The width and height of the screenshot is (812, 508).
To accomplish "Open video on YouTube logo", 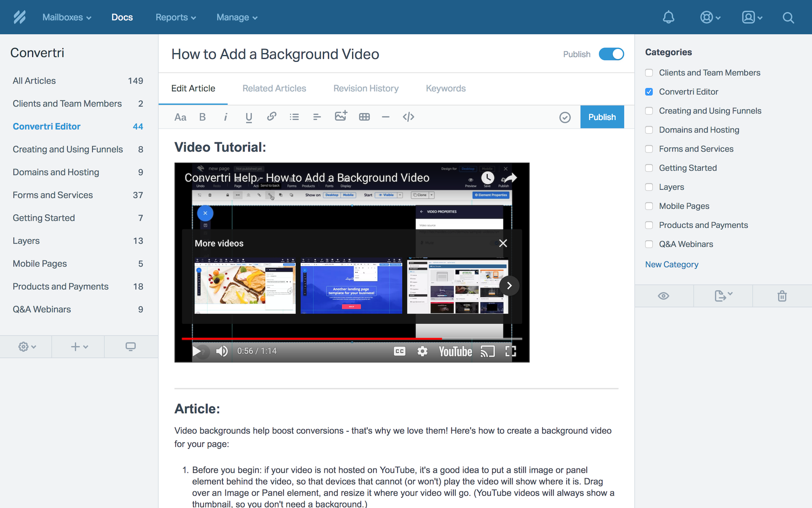I will 455,351.
